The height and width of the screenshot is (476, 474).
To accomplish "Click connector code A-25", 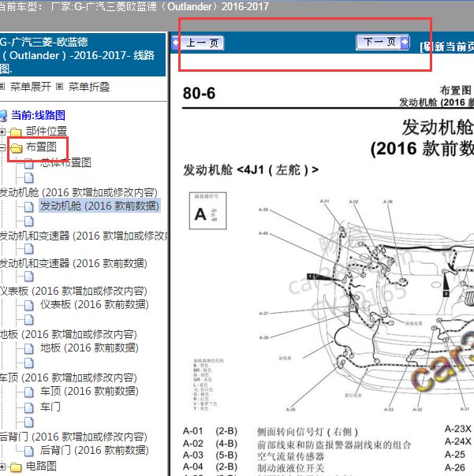I will coord(455,455).
